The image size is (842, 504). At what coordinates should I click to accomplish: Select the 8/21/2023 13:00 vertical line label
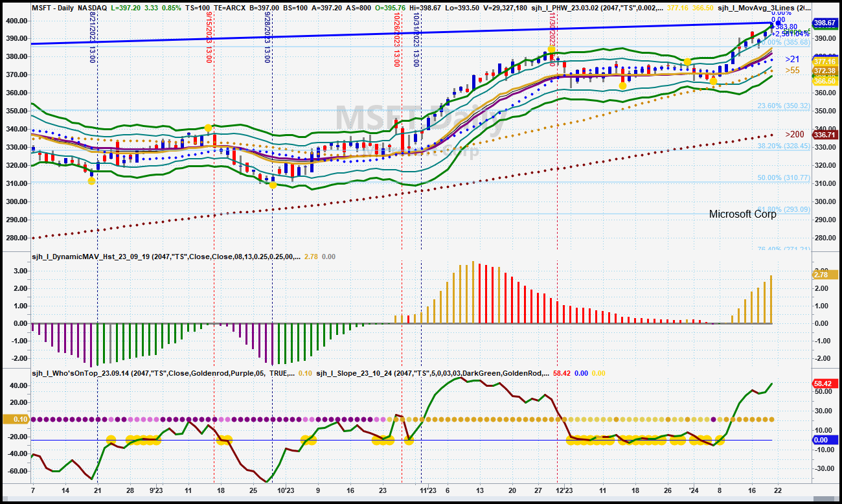[93, 36]
